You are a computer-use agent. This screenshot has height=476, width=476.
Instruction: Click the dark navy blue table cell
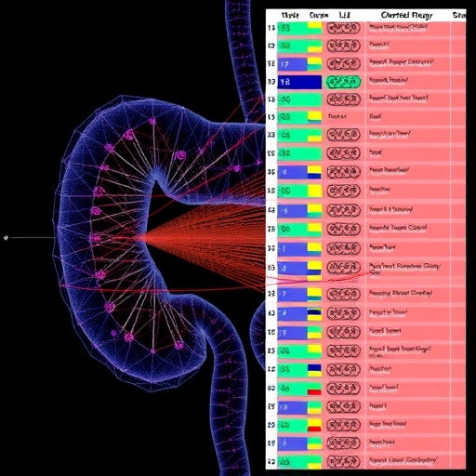pos(299,82)
